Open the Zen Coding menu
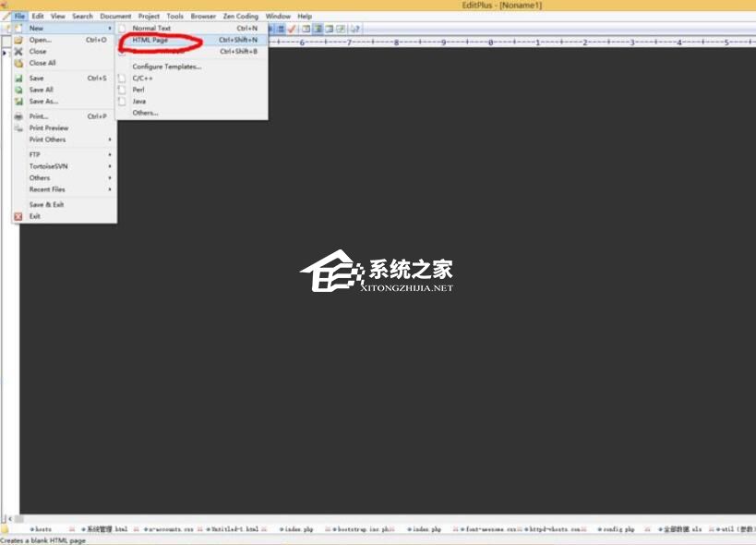756x545 pixels. (240, 16)
